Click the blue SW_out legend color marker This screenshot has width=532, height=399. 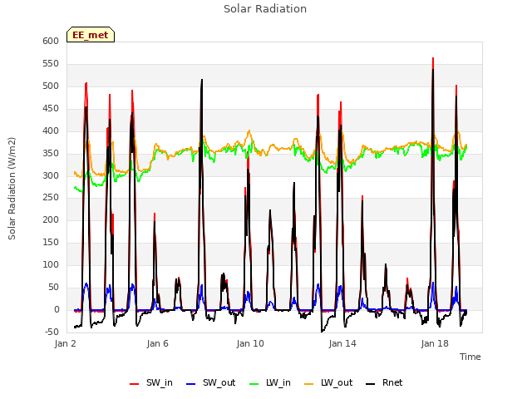(x=191, y=384)
